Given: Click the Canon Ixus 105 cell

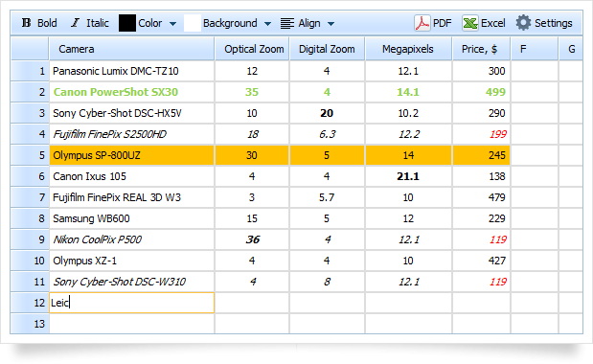Looking at the screenshot, I should tap(131, 176).
